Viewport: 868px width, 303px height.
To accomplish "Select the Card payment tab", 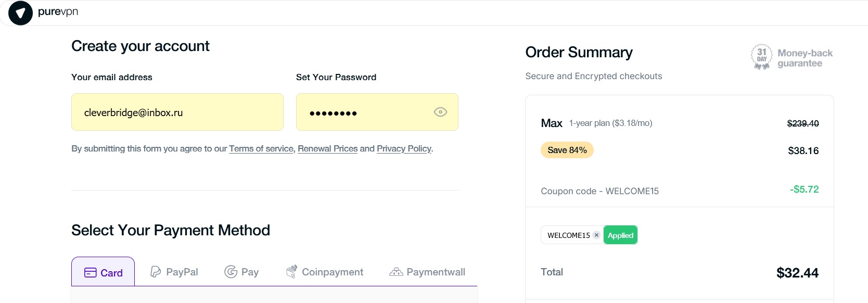I will tap(104, 272).
